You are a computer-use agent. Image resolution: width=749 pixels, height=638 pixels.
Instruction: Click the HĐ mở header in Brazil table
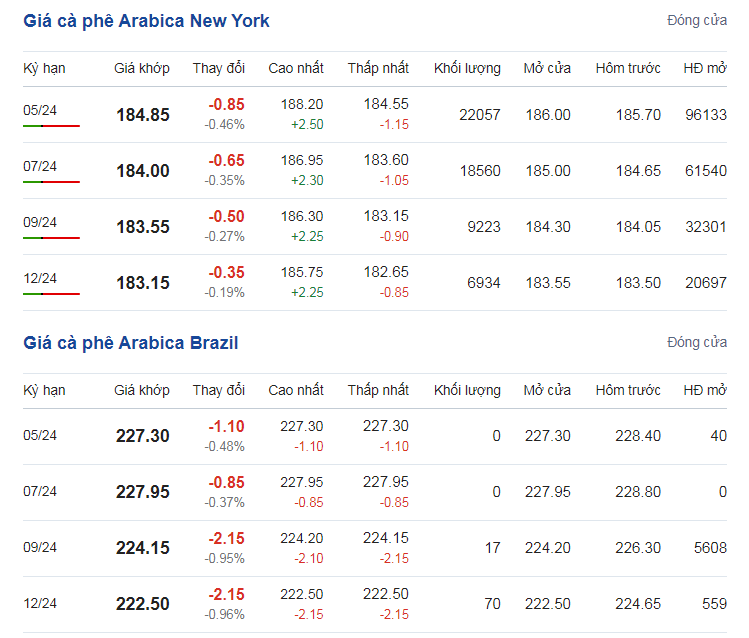click(x=705, y=390)
